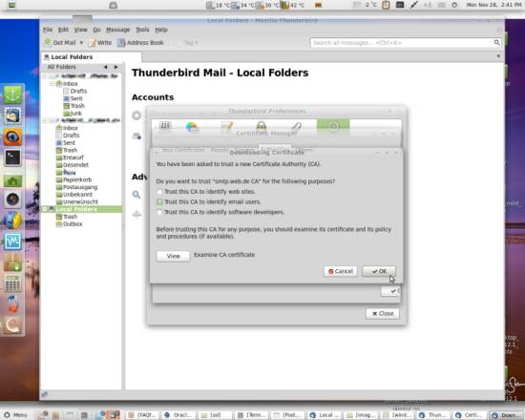
Task: Collapse the first mail account
Action: point(45,76)
